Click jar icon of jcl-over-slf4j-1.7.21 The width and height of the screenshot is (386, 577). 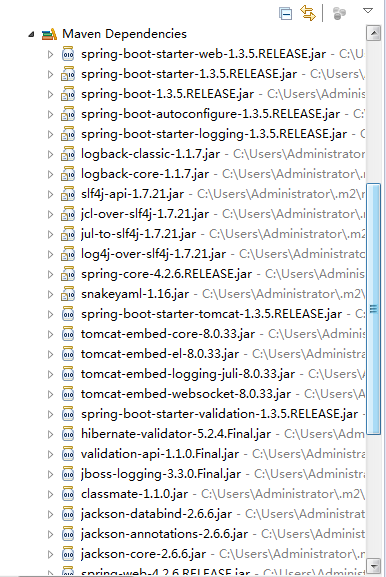tap(68, 213)
